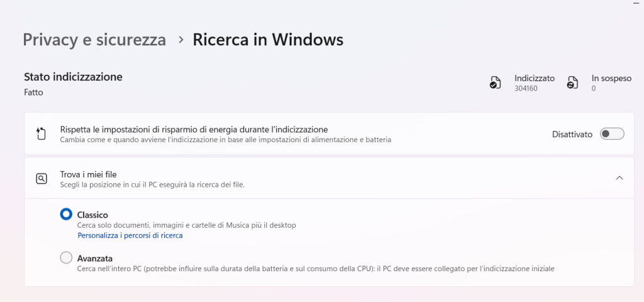This screenshot has width=644, height=302.
Task: Click the indexed count 304160
Action: 526,88
